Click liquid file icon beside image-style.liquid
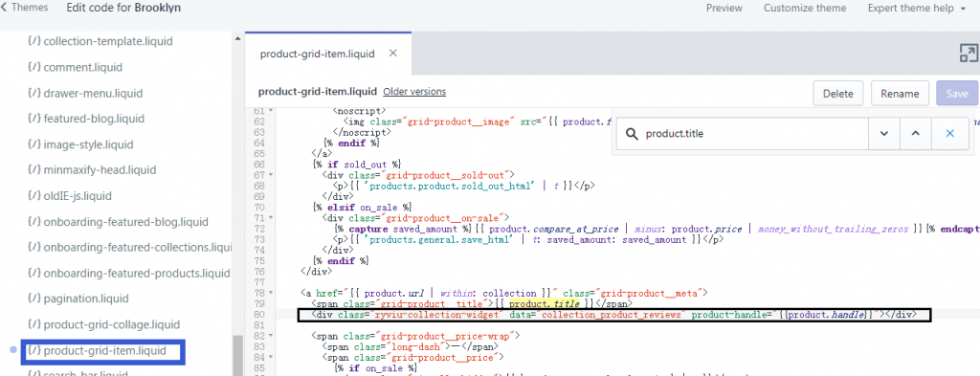This screenshot has height=376, width=980. (x=34, y=144)
